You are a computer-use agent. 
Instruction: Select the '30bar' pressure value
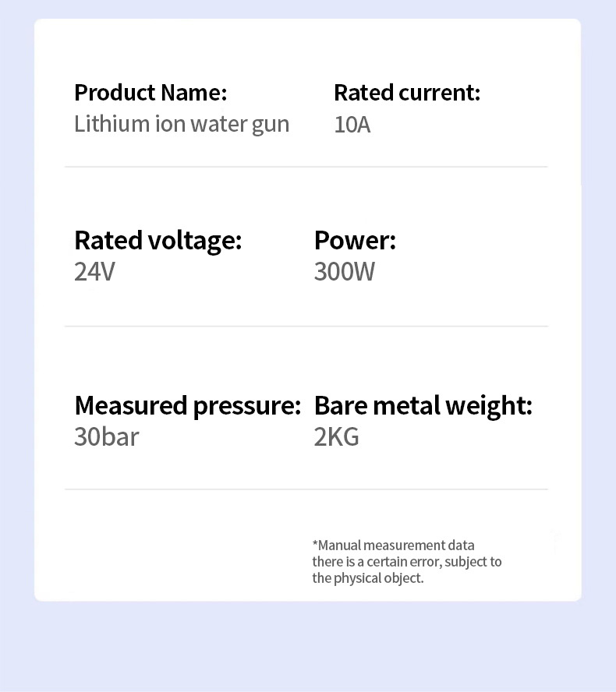coord(106,436)
